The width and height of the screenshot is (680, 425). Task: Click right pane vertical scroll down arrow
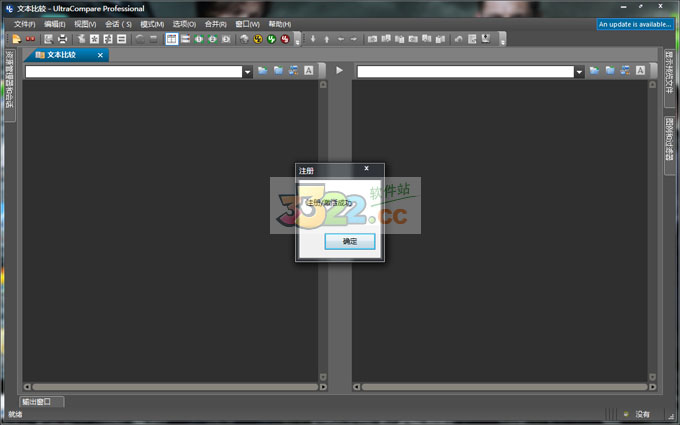click(652, 377)
